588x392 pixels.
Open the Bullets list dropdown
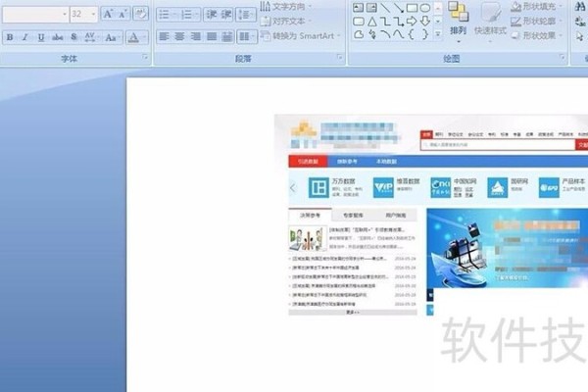(168, 15)
